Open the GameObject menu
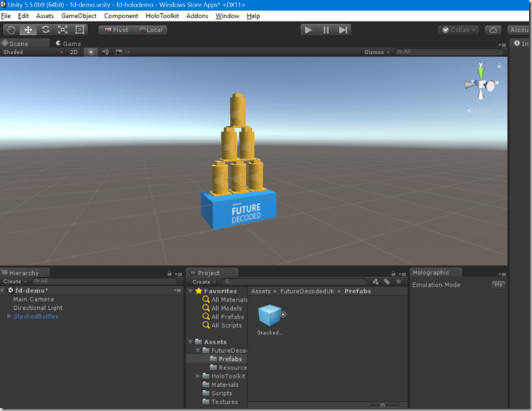The height and width of the screenshot is (411, 532). click(79, 16)
